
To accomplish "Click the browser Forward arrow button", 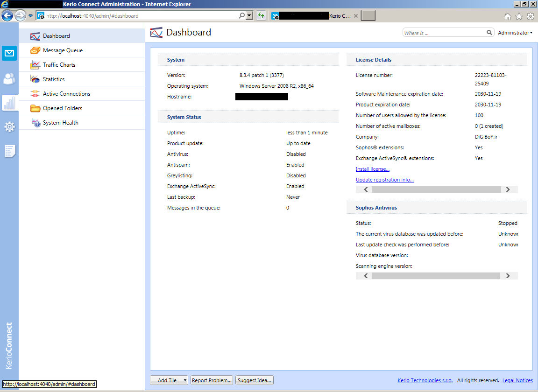I will pyautogui.click(x=20, y=15).
